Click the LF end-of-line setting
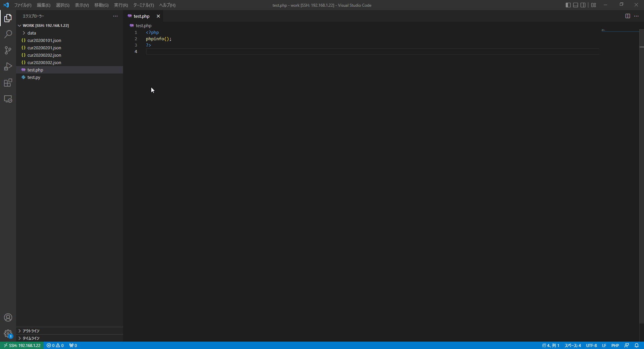Viewport: 644px width, 349px height. click(x=604, y=345)
